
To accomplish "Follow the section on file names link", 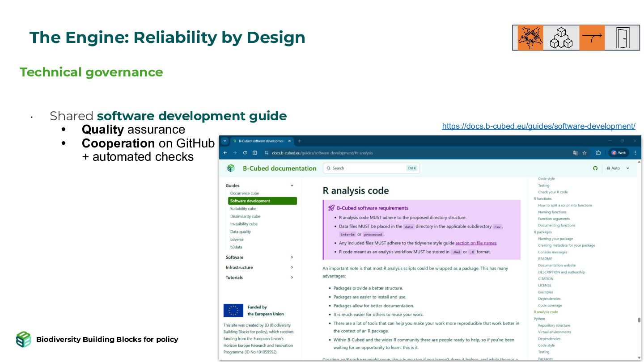I will point(476,243).
